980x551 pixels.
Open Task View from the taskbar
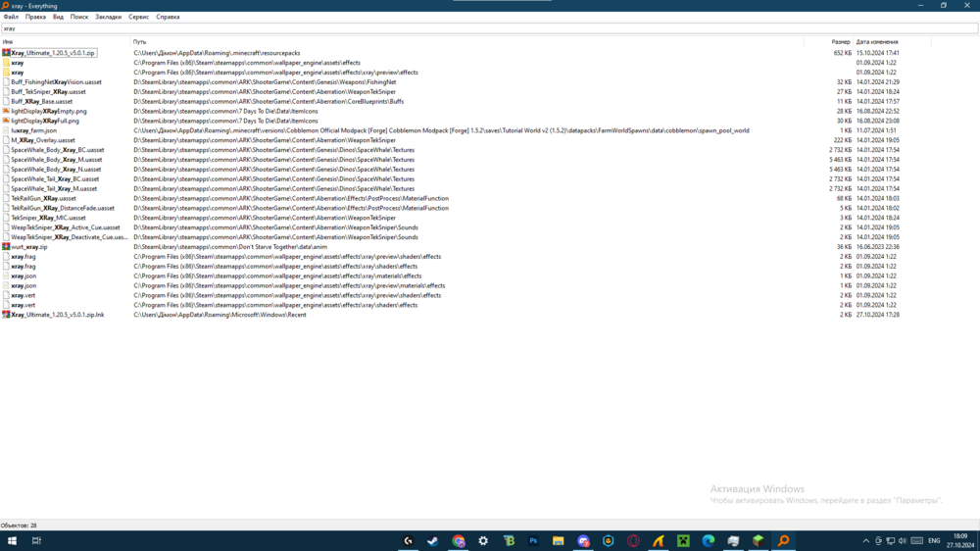click(36, 541)
